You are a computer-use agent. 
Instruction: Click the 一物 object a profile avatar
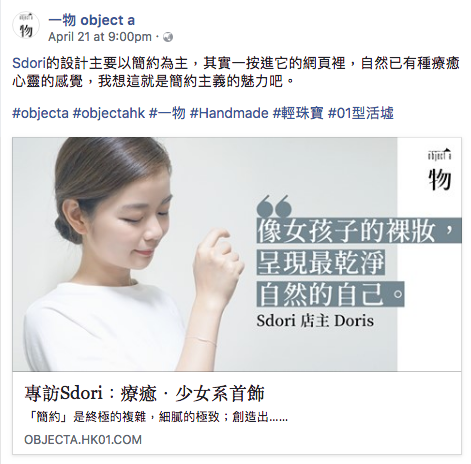pyautogui.click(x=26, y=25)
